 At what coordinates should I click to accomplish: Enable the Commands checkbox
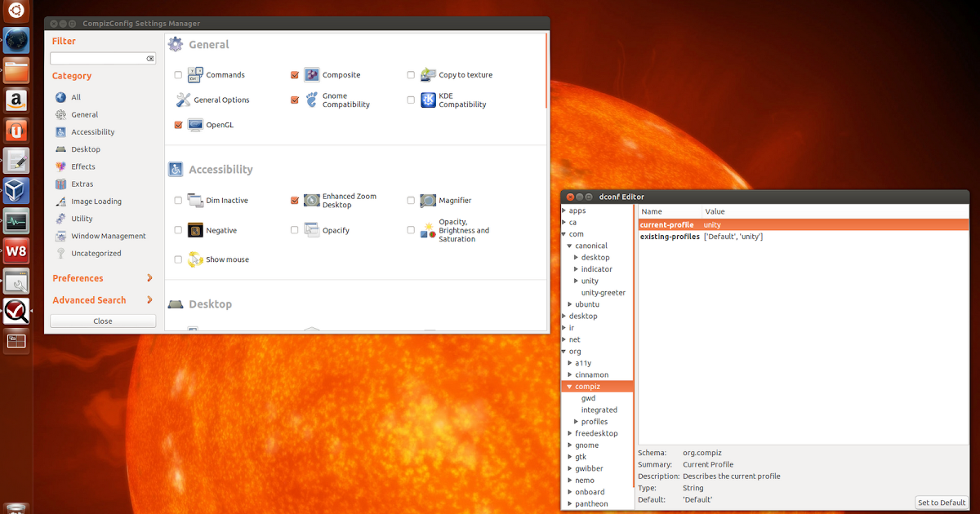coord(178,75)
